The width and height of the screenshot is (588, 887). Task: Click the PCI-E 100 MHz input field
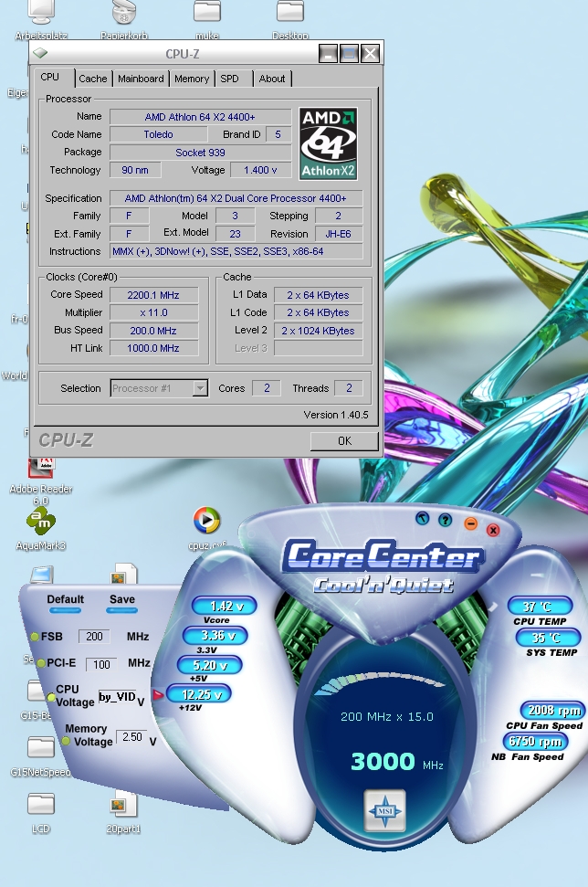101,664
